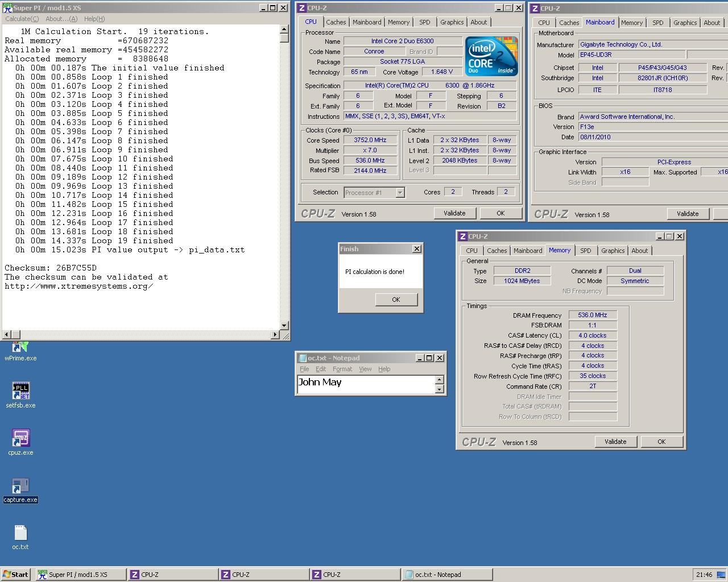
Task: Open the Start menu
Action: [x=15, y=575]
